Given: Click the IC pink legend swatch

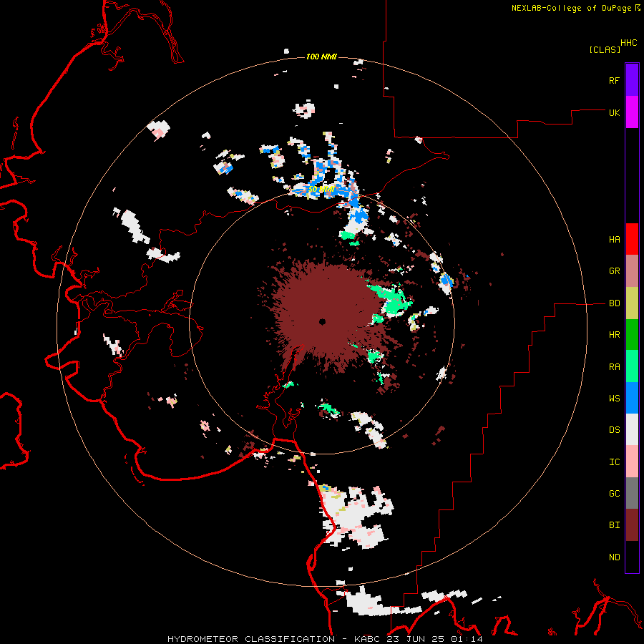Looking at the screenshot, I should [x=632, y=462].
